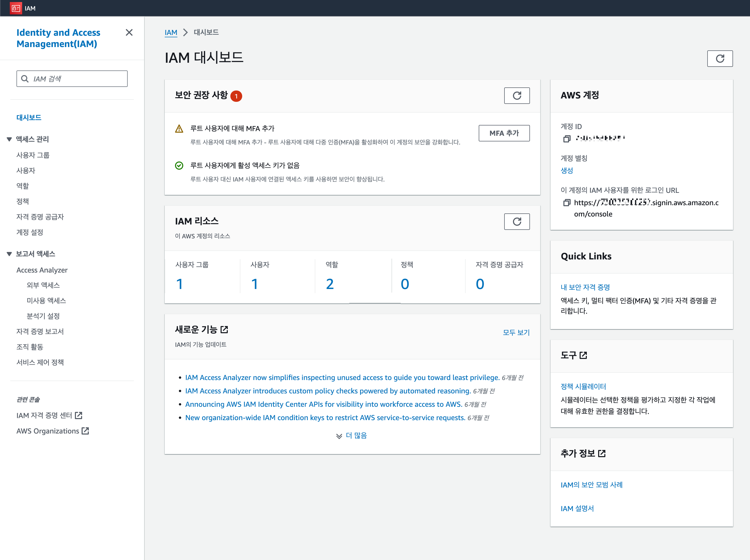Open 추가 정보 external link icon
The width and height of the screenshot is (750, 560).
pyautogui.click(x=602, y=453)
